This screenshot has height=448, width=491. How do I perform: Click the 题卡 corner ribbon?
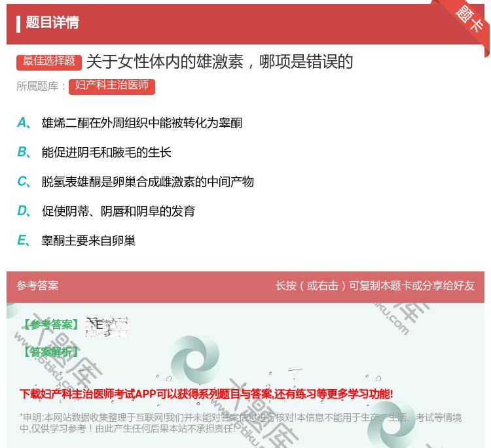[x=469, y=19]
